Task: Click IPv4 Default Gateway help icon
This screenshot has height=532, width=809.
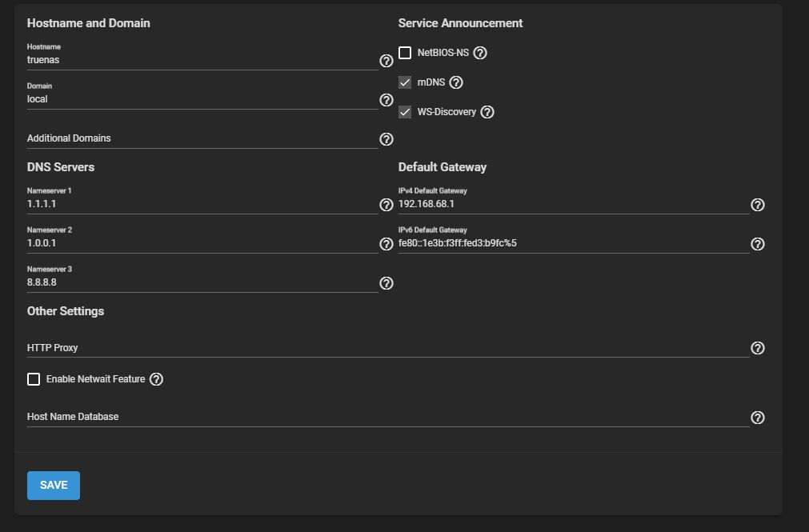Action: pos(758,205)
